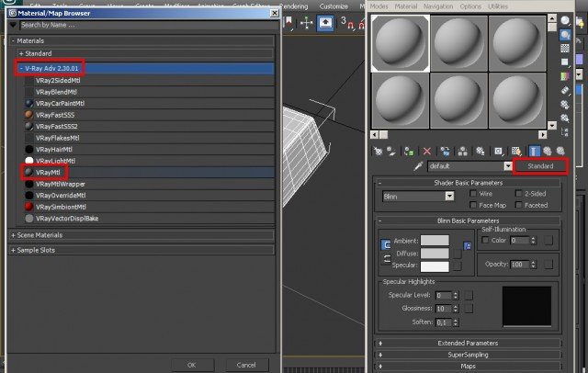Toggle Ambient-Diffuse color lock button

(x=386, y=245)
